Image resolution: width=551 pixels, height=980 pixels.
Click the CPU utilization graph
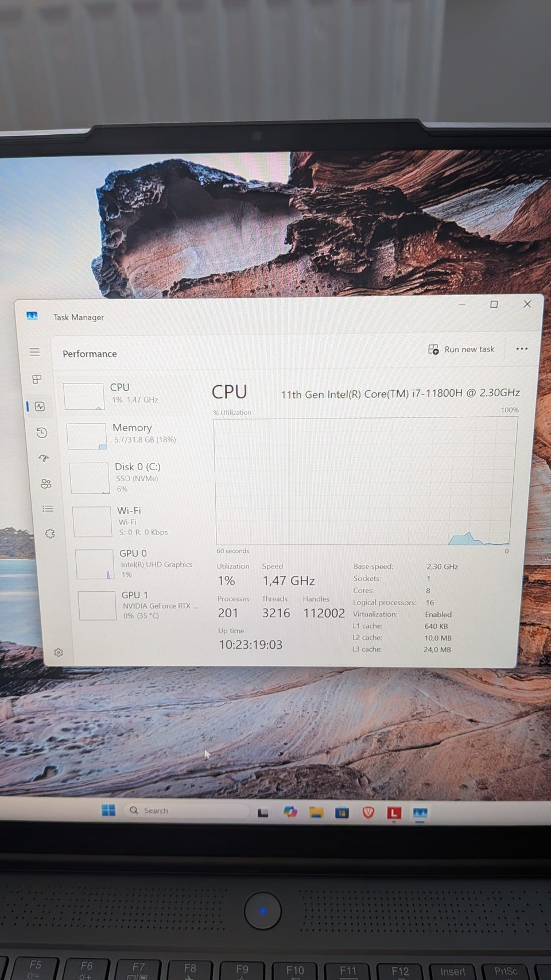pos(364,481)
